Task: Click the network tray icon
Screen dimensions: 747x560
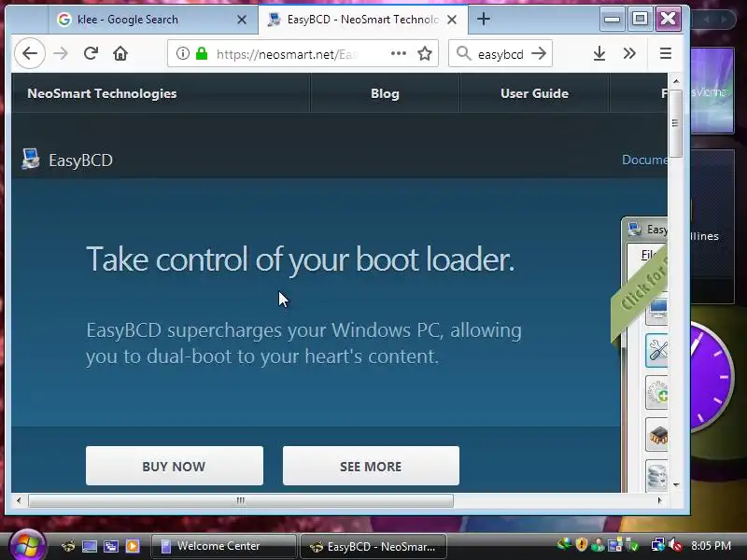Action: click(658, 545)
